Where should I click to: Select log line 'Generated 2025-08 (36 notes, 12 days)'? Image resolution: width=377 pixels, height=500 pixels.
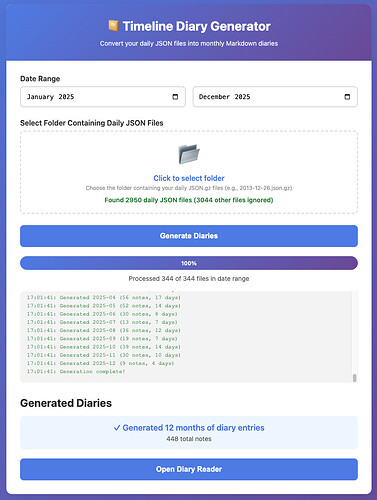tap(104, 330)
